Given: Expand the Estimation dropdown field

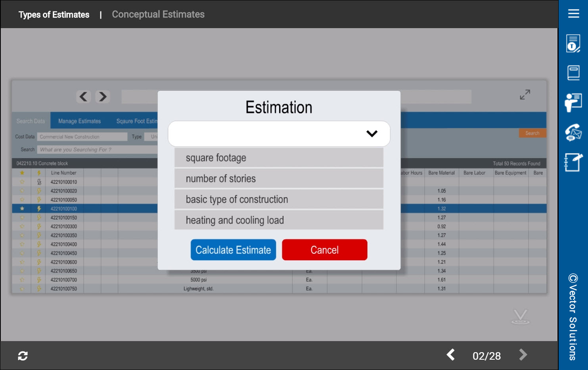Looking at the screenshot, I should (279, 134).
